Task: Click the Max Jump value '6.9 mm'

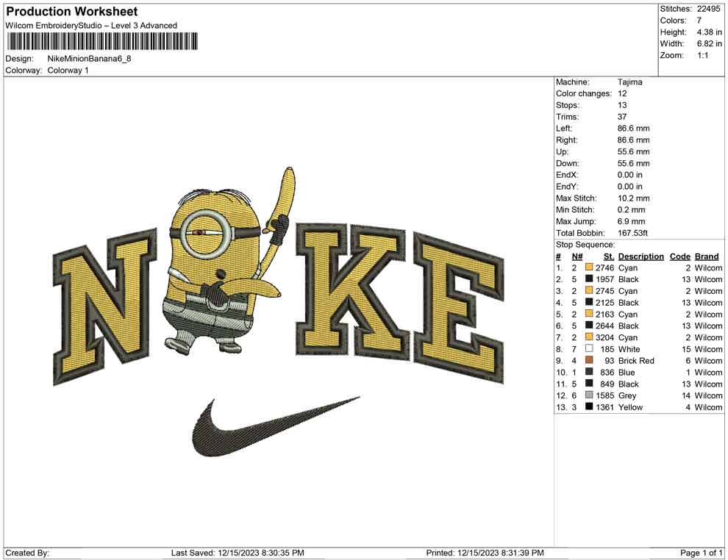Action: point(631,221)
